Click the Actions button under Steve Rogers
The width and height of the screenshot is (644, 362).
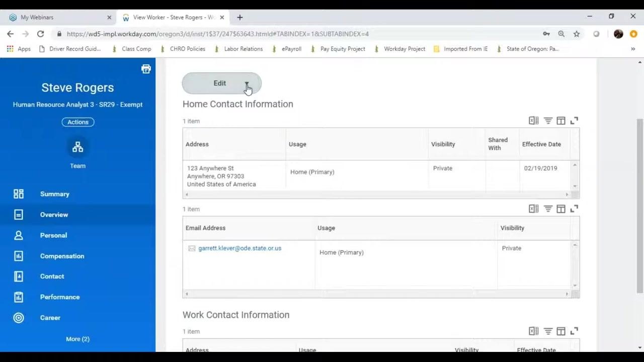(x=78, y=122)
